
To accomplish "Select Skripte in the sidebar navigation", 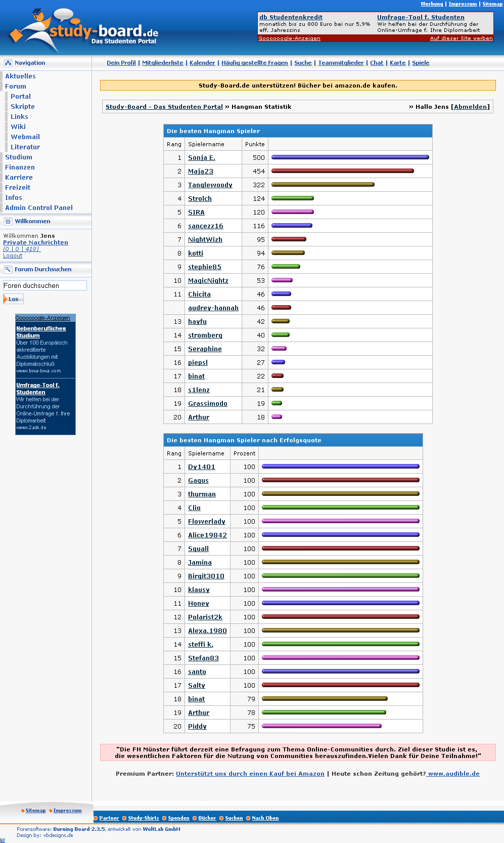I will point(23,107).
